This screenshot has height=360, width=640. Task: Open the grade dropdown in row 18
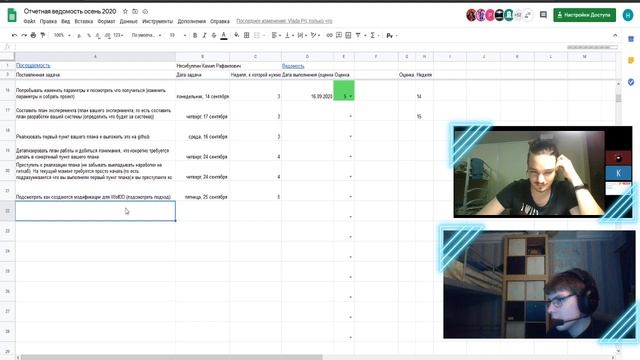click(351, 136)
